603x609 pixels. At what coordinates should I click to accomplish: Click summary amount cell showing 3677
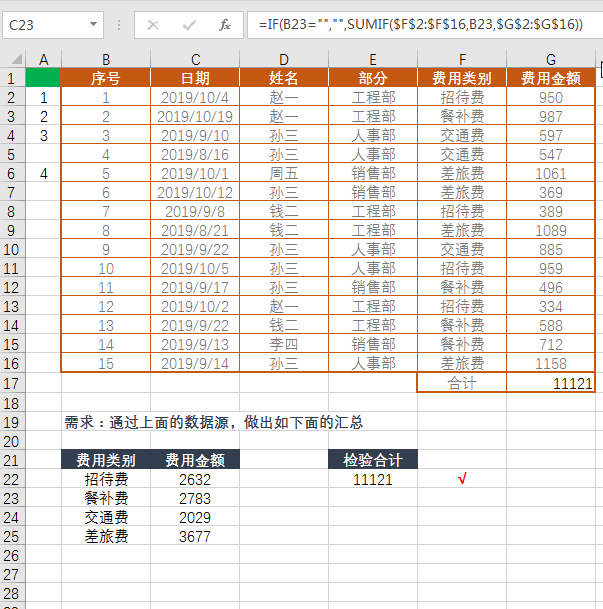(195, 536)
